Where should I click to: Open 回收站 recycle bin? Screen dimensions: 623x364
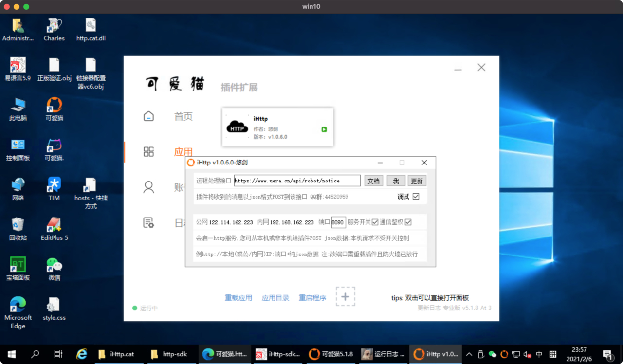[x=18, y=229]
